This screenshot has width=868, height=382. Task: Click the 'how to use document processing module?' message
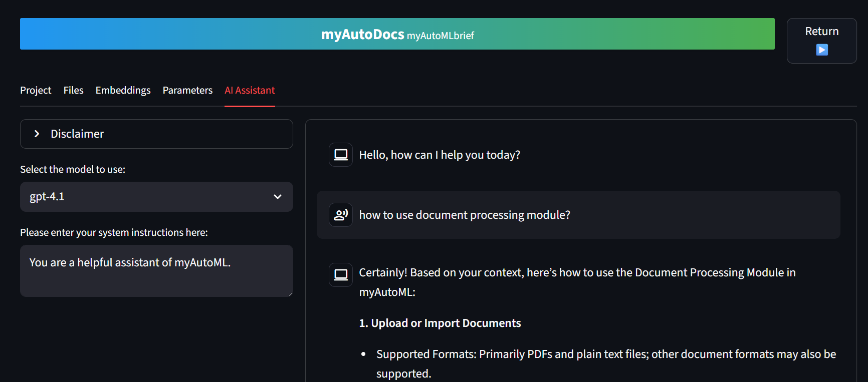pyautogui.click(x=464, y=215)
